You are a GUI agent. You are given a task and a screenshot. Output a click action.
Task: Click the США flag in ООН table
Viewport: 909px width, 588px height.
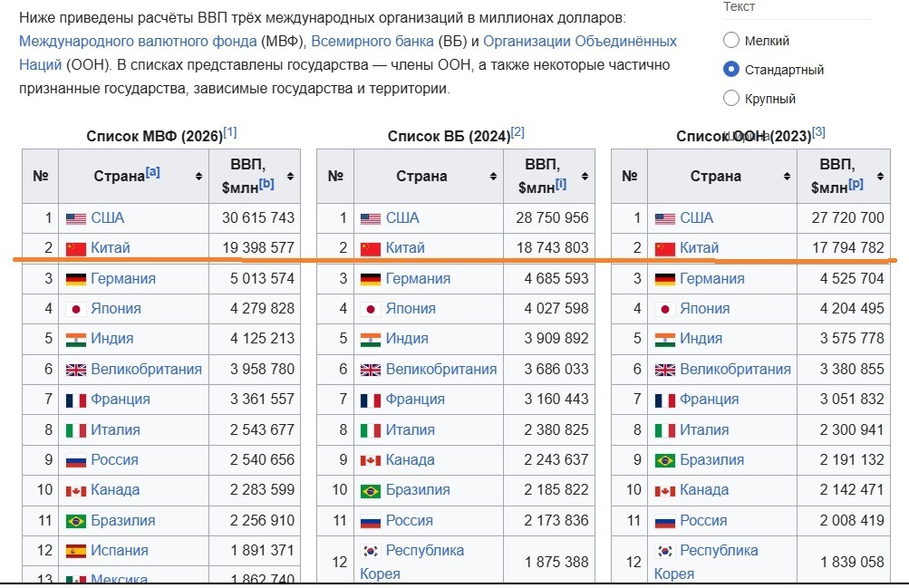665,219
